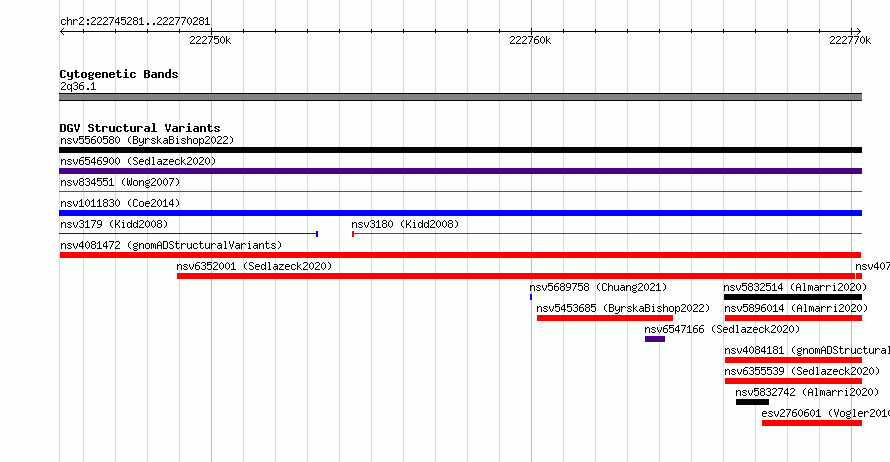Open the nsv6547166 (Sedlazeck2020) label
The height and width of the screenshot is (462, 890).
point(722,329)
